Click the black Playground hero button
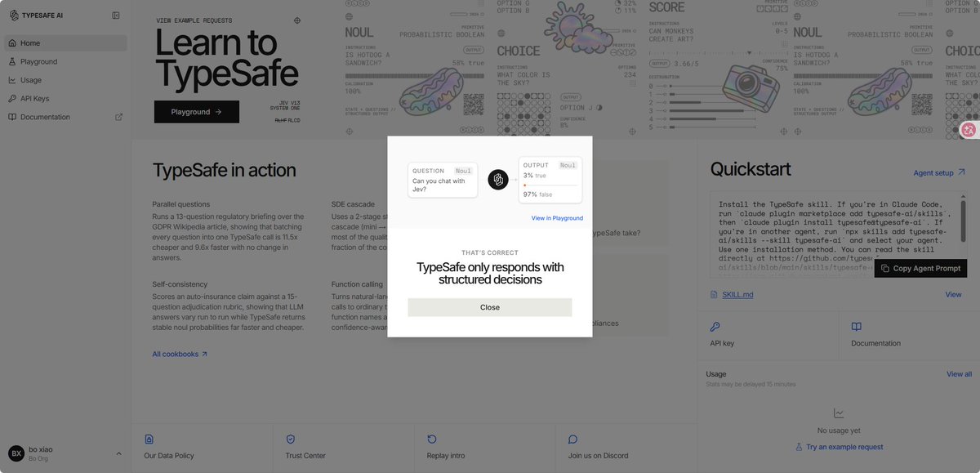Screen dimensions: 980x473 tap(197, 112)
